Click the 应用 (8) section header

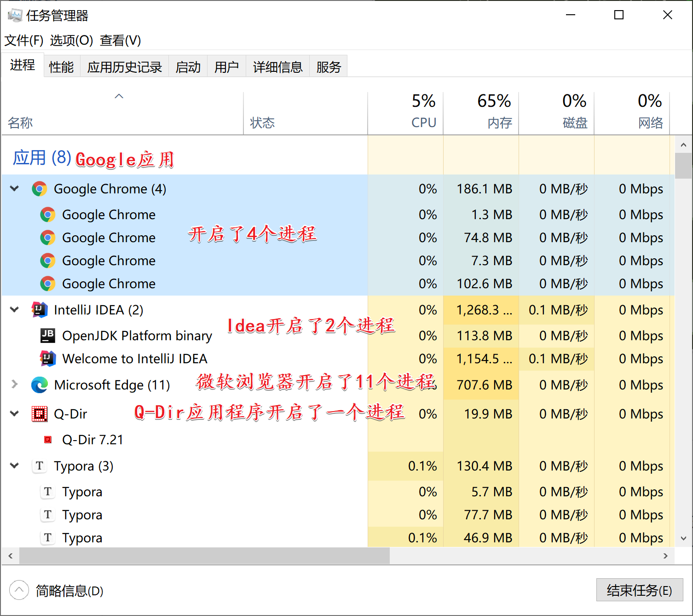click(42, 157)
